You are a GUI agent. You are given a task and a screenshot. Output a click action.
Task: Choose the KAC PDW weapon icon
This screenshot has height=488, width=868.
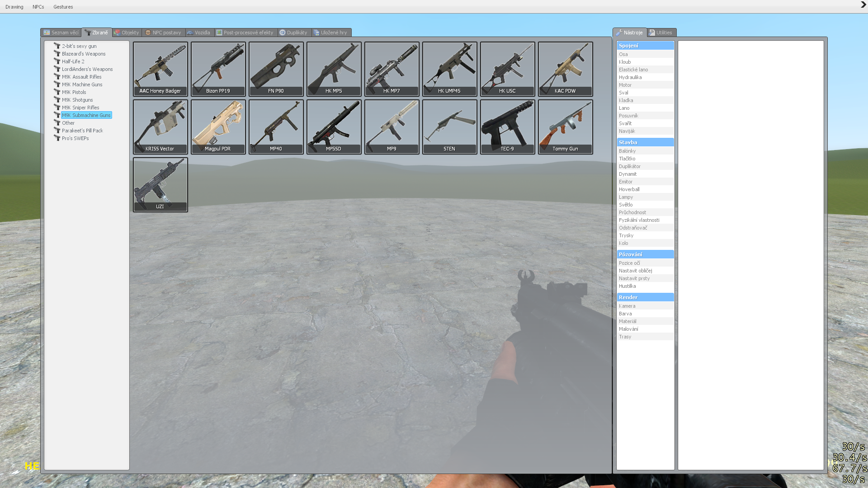[x=566, y=69]
